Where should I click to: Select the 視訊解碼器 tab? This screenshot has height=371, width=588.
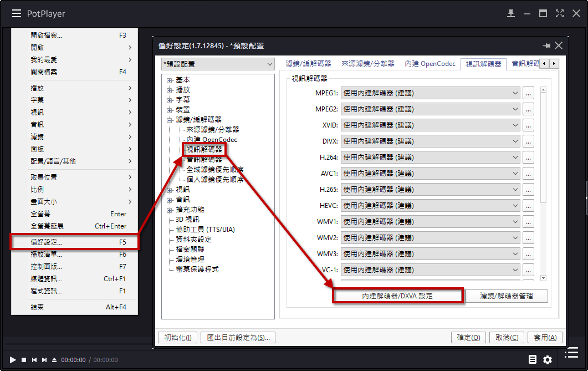[483, 64]
